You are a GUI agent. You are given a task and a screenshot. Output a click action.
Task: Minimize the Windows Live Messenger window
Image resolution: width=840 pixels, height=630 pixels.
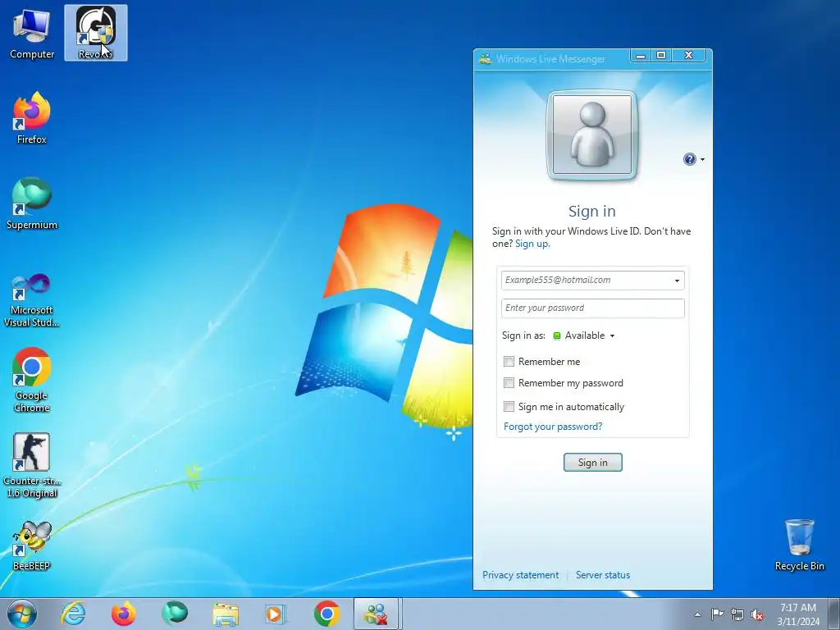click(640, 55)
